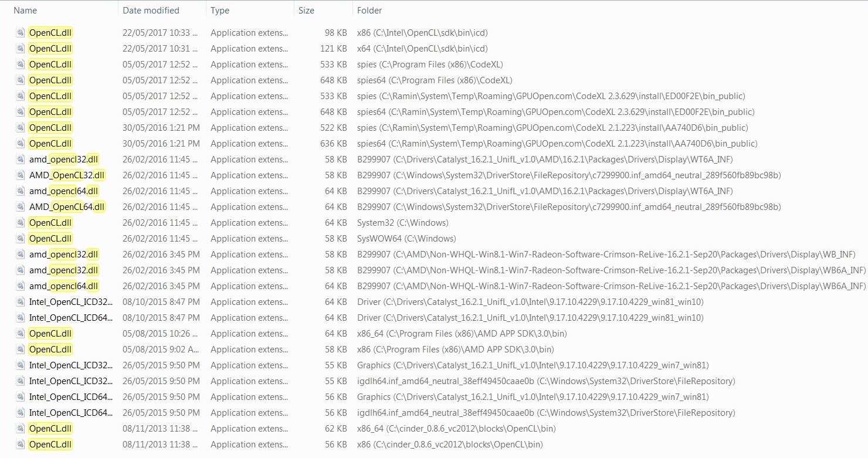Sort results by the Folder column
The width and height of the screenshot is (868, 458).
tap(368, 10)
